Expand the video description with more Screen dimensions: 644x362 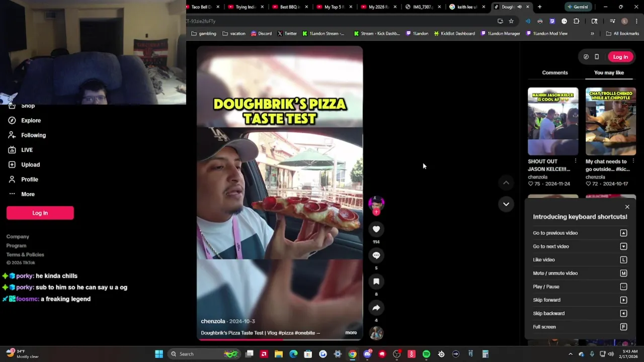pyautogui.click(x=351, y=333)
